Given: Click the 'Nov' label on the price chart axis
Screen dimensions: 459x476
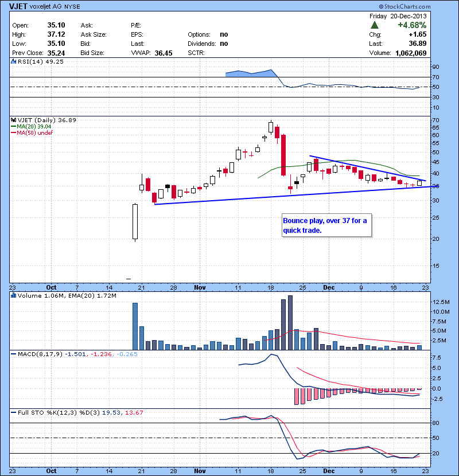Looking at the screenshot, I should coord(200,287).
